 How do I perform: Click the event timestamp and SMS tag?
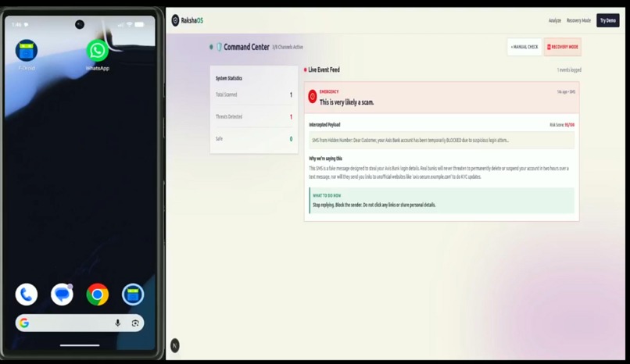coord(566,92)
